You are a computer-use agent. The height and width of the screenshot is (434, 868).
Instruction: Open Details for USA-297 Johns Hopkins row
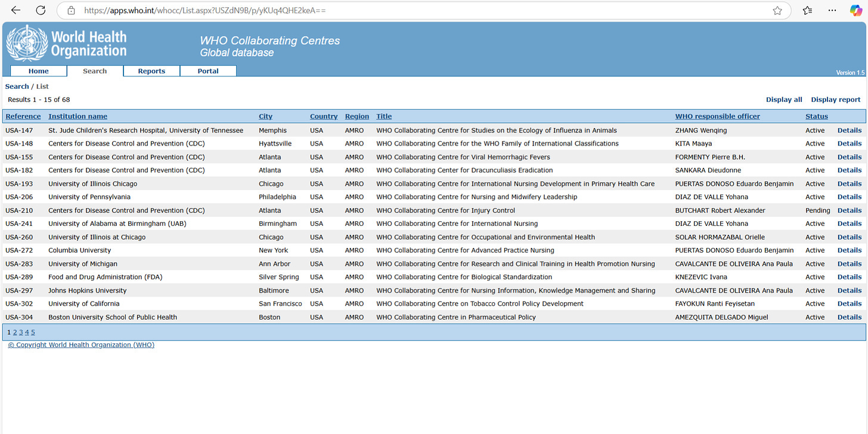850,290
